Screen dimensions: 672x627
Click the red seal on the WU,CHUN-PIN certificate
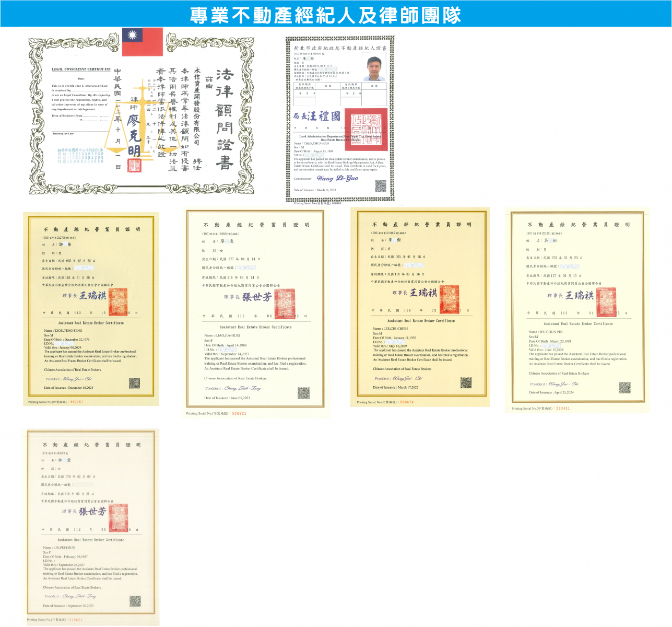[606, 301]
